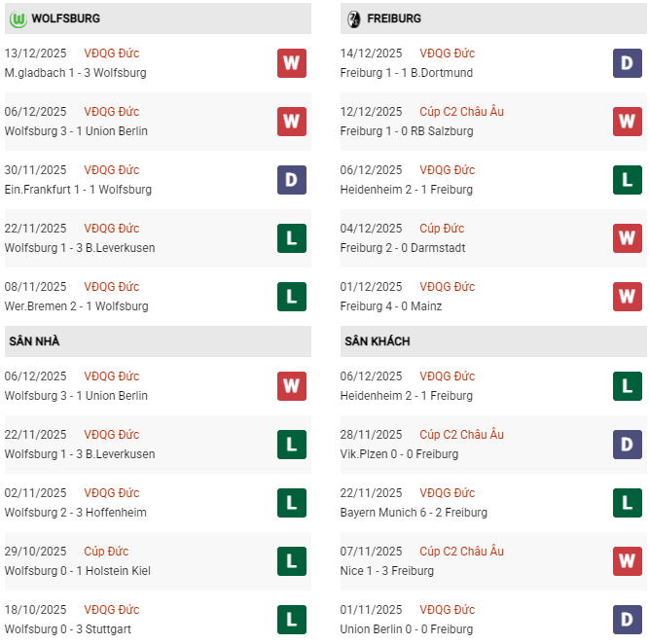Click D badge for Vik.Plzen 0 - 0 Freiburg
The height and width of the screenshot is (644, 649).
(x=628, y=445)
